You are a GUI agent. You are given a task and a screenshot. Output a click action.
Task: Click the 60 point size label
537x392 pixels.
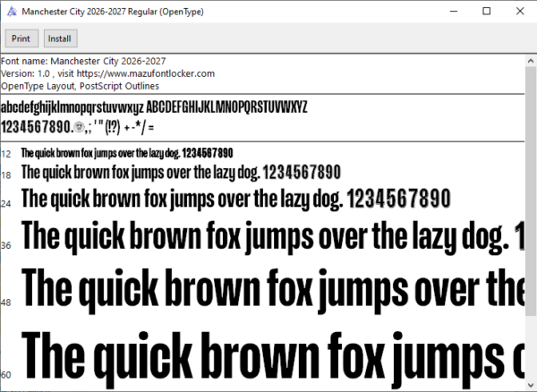6,375
